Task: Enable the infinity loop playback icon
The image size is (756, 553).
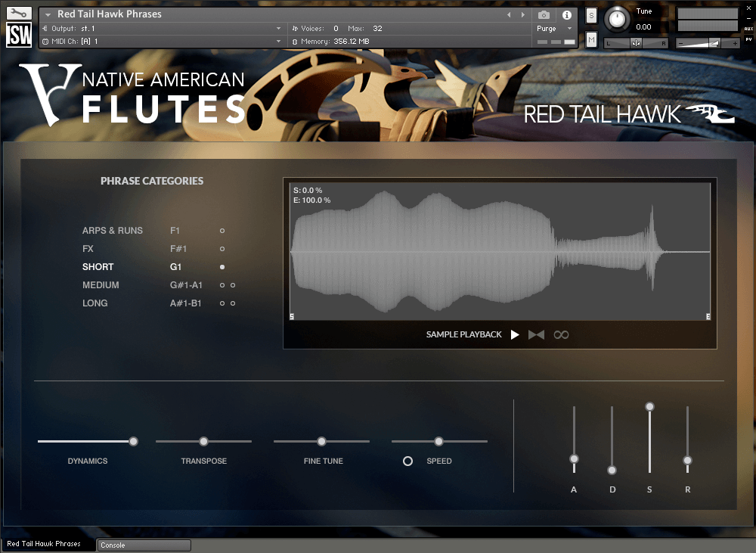Action: click(x=561, y=334)
